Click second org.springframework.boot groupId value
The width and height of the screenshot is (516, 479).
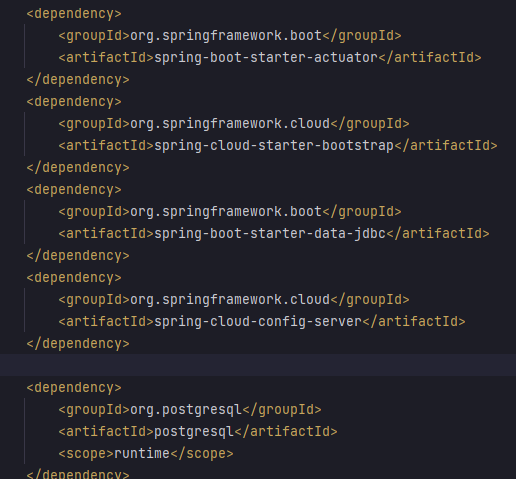click(x=226, y=212)
